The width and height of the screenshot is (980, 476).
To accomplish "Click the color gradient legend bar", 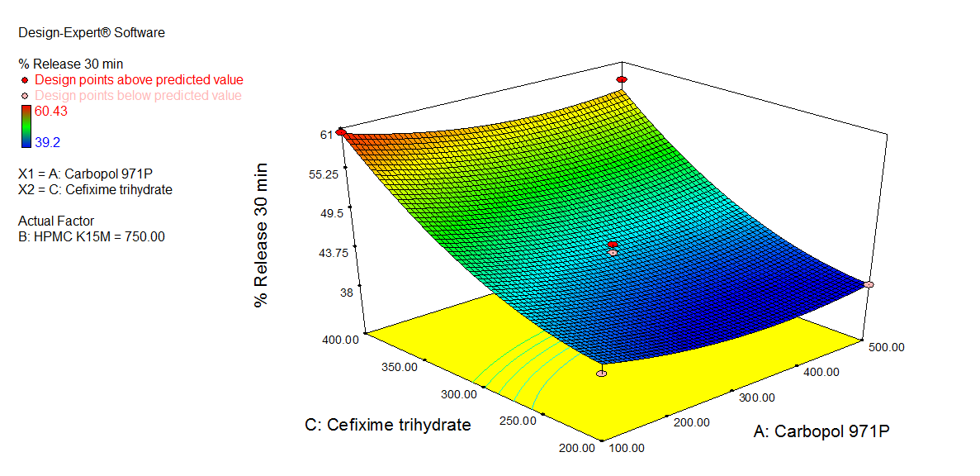I will [26, 126].
